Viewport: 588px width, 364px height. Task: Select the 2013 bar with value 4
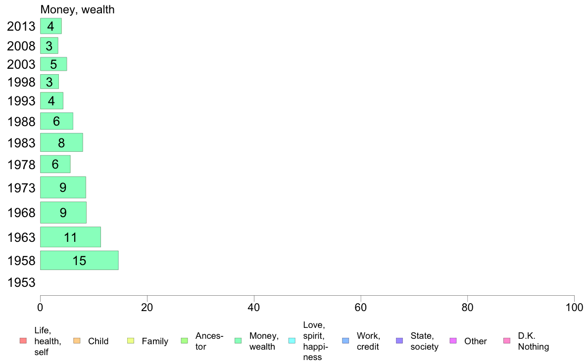coord(51,26)
